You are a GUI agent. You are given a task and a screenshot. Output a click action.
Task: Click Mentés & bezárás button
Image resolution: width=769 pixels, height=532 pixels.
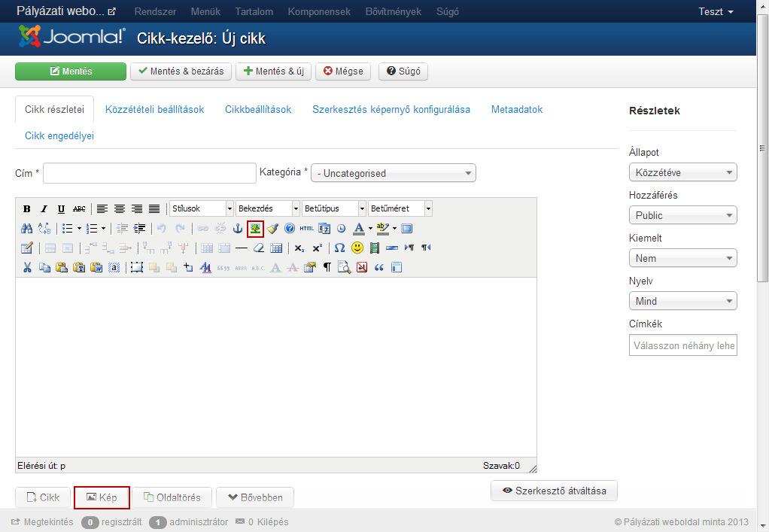tap(181, 71)
